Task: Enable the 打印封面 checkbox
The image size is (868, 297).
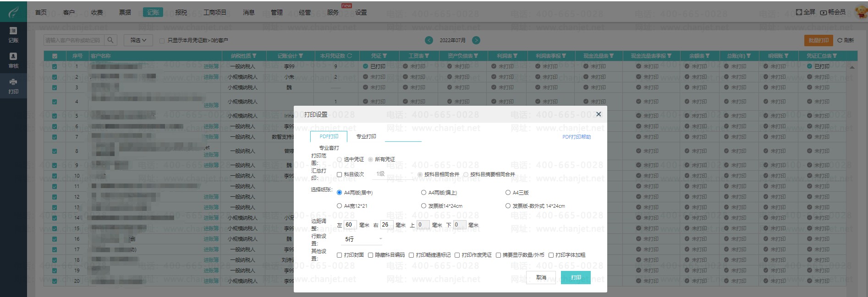Action: pyautogui.click(x=340, y=255)
